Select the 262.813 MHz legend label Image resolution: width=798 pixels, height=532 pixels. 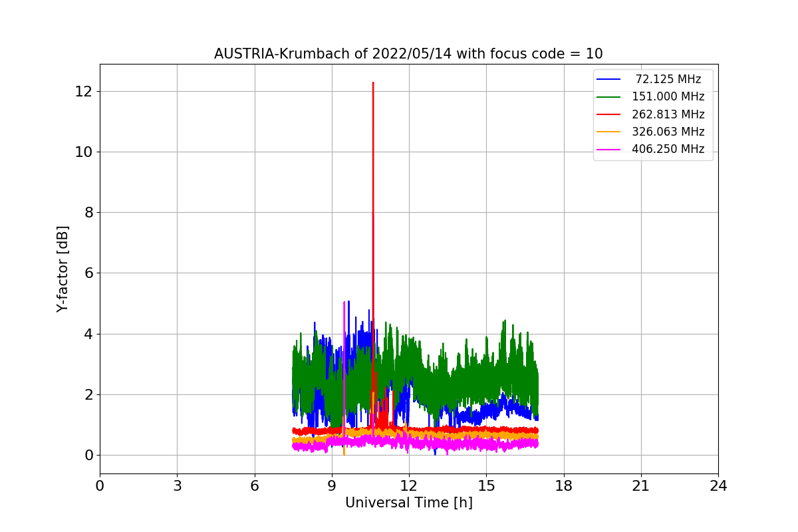click(668, 114)
